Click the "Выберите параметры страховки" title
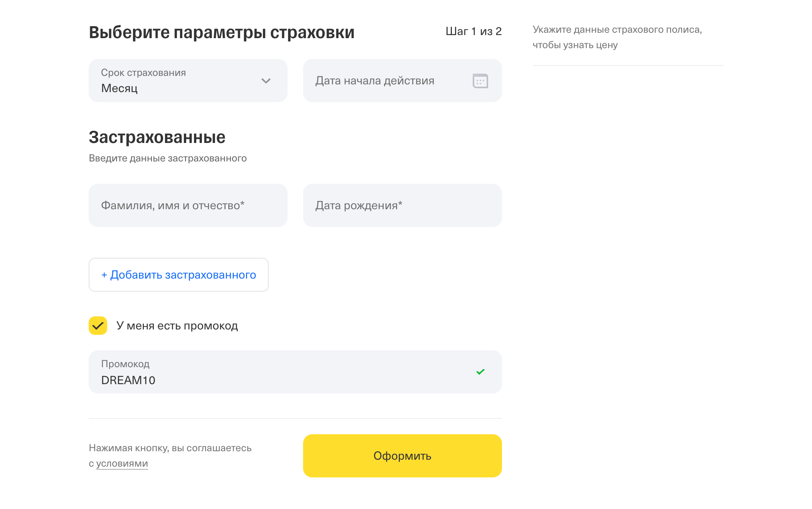The height and width of the screenshot is (509, 812). click(x=221, y=32)
